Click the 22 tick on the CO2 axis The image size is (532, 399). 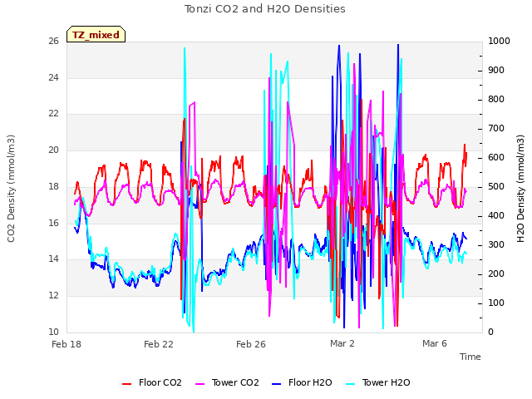click(x=53, y=114)
